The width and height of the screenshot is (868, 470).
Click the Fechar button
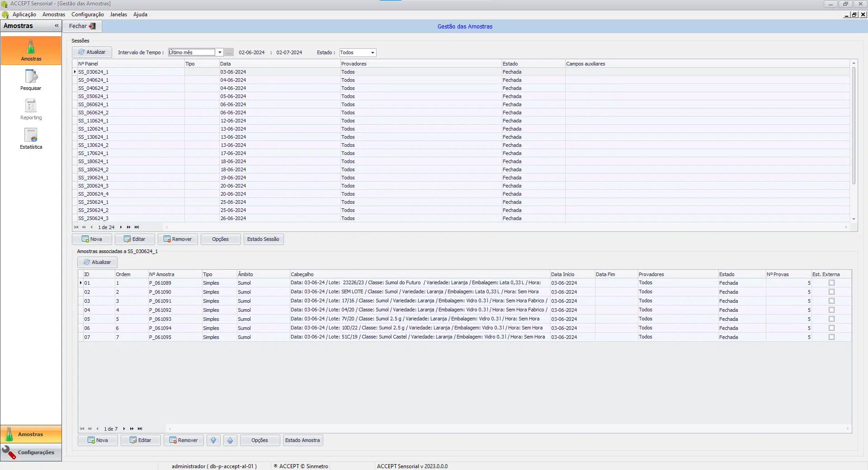pos(82,26)
